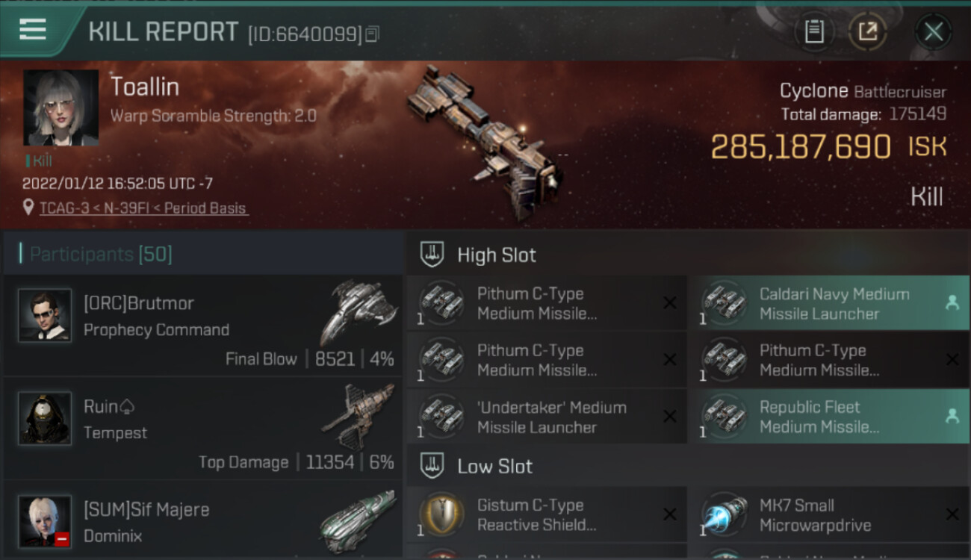Open the hamburger menu icon
The image size is (971, 560).
coord(32,30)
